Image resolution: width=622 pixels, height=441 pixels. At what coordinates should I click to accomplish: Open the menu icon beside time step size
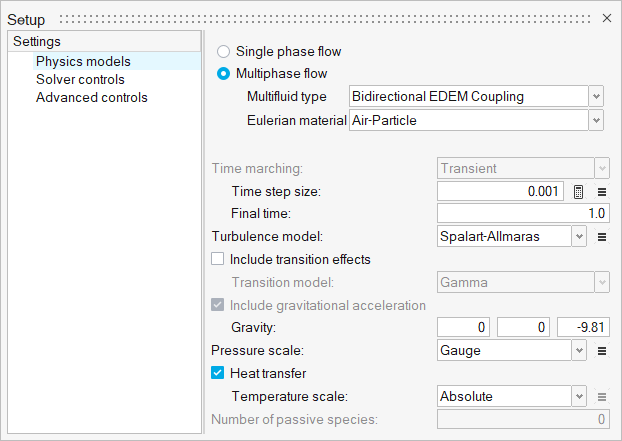tap(602, 191)
